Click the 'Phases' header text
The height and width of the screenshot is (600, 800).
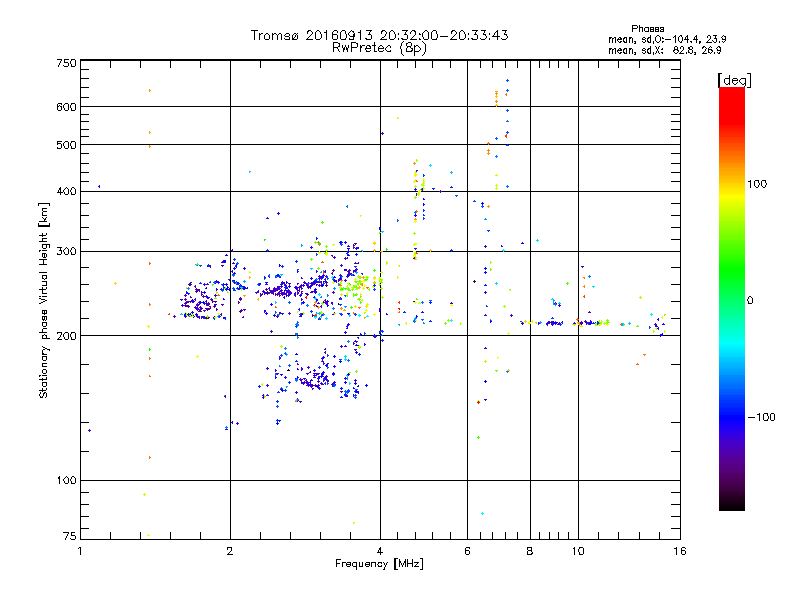tap(647, 29)
